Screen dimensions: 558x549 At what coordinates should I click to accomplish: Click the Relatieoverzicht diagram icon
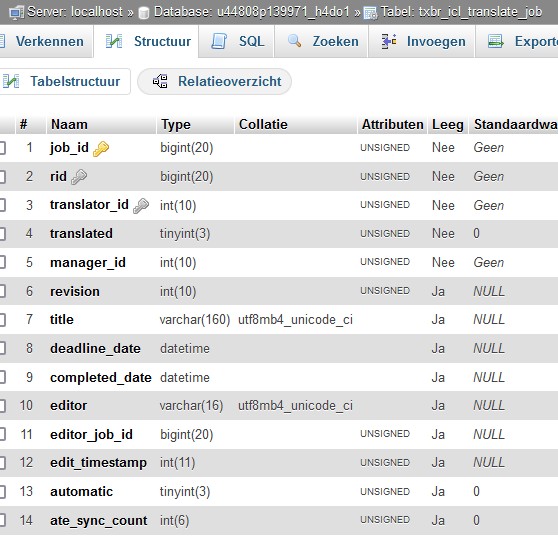pyautogui.click(x=160, y=81)
